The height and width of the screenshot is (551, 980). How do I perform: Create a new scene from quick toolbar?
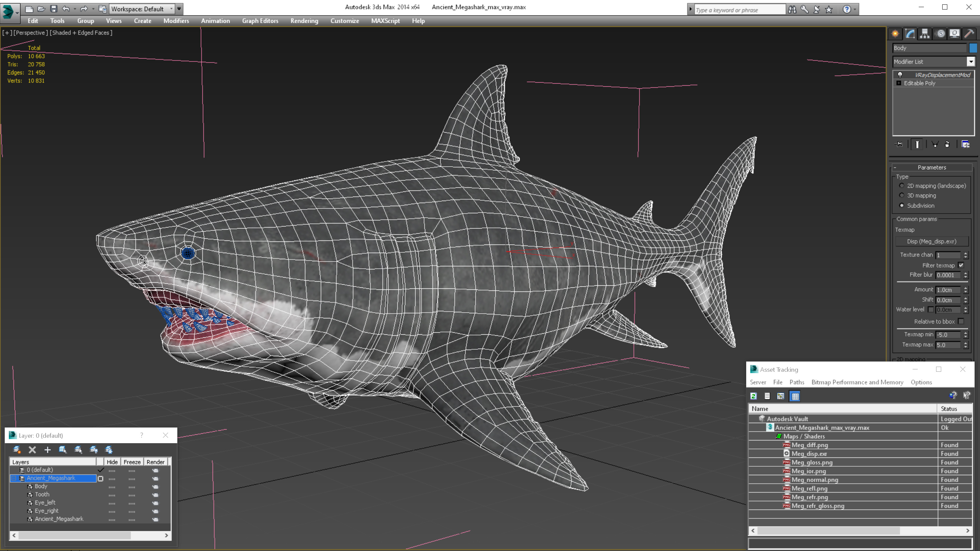[29, 9]
